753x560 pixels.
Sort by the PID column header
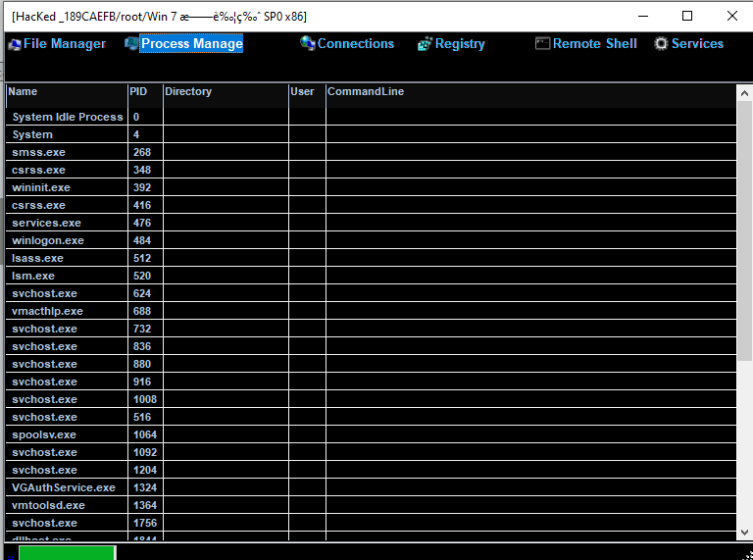(144, 92)
